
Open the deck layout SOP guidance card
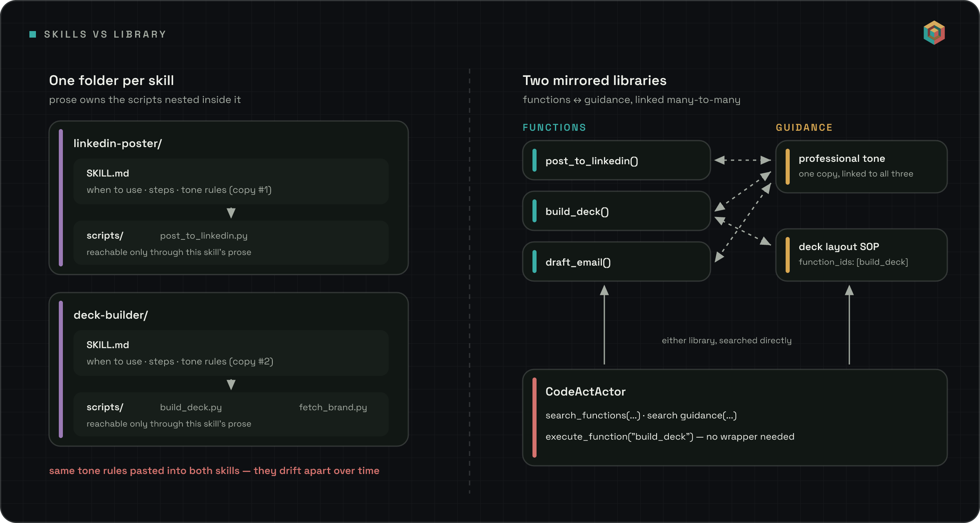click(862, 255)
